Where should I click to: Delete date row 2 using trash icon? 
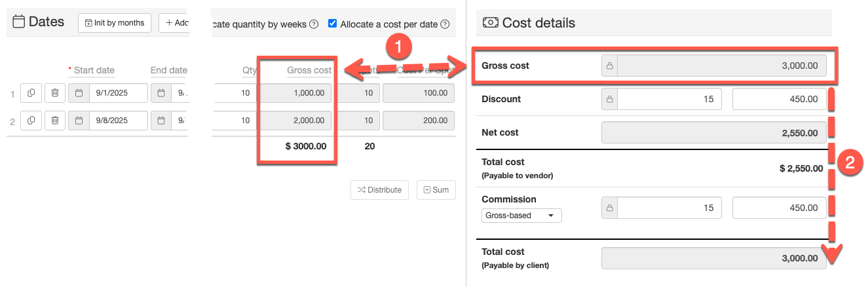coord(55,120)
